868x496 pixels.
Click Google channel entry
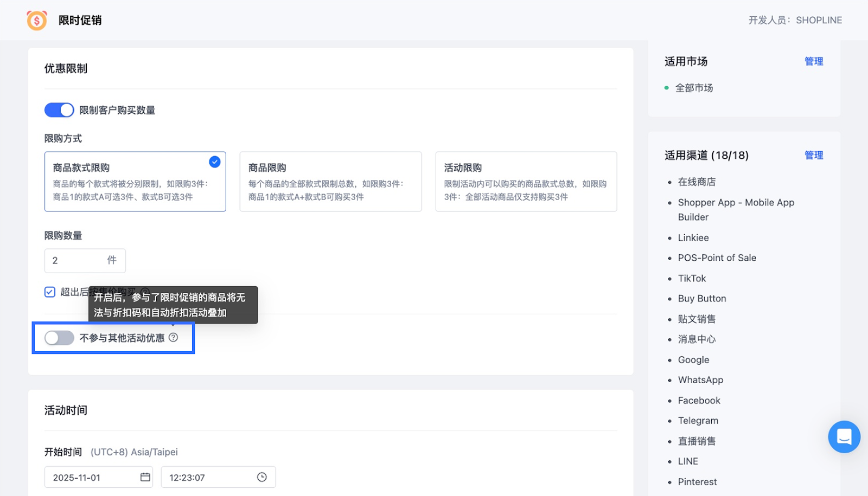[693, 359]
